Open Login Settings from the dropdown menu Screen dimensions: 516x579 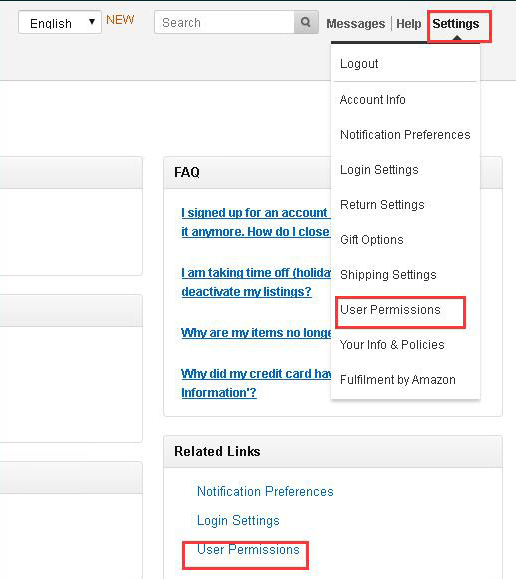click(379, 170)
